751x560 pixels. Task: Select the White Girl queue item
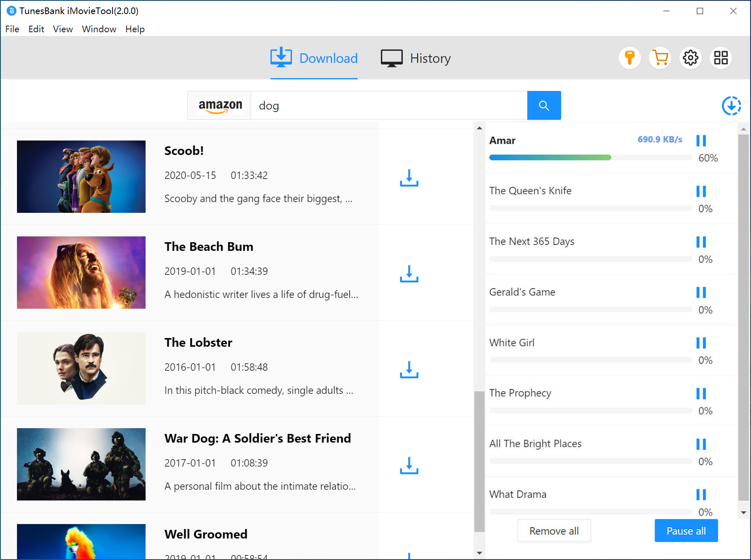pos(512,343)
